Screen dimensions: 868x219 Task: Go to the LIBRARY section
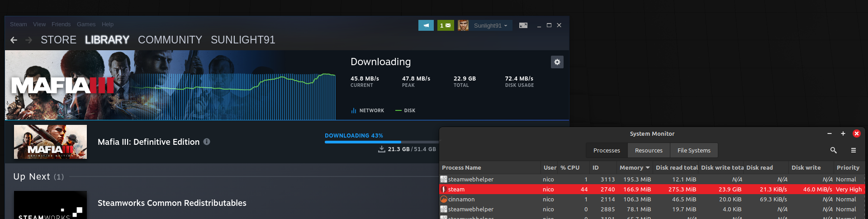(107, 40)
